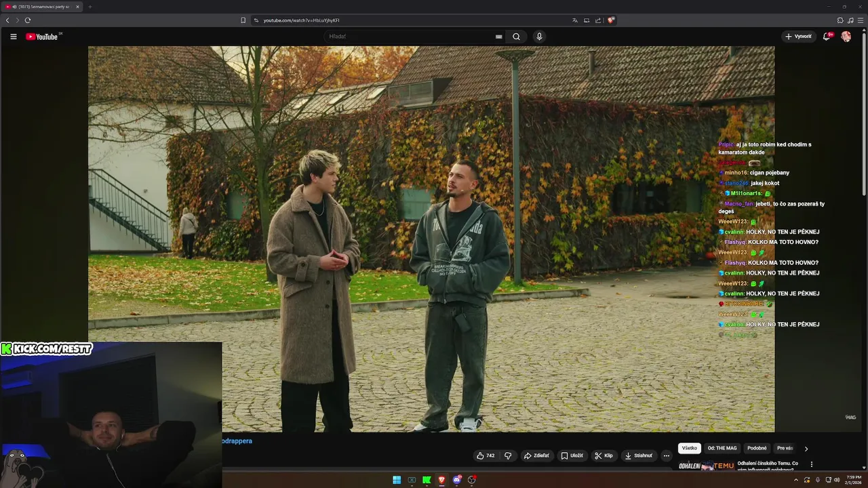868x488 pixels.
Task: Open Discord from the taskbar
Action: pos(456,480)
